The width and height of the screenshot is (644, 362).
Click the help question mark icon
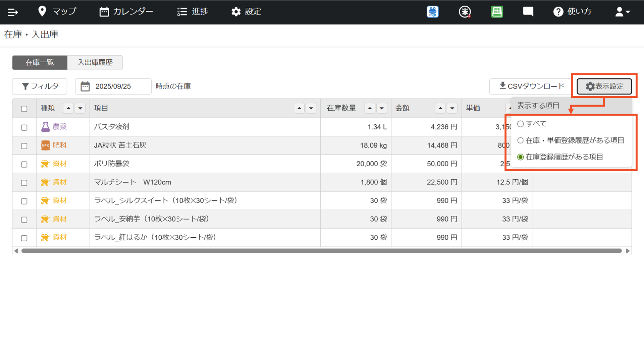tap(558, 12)
